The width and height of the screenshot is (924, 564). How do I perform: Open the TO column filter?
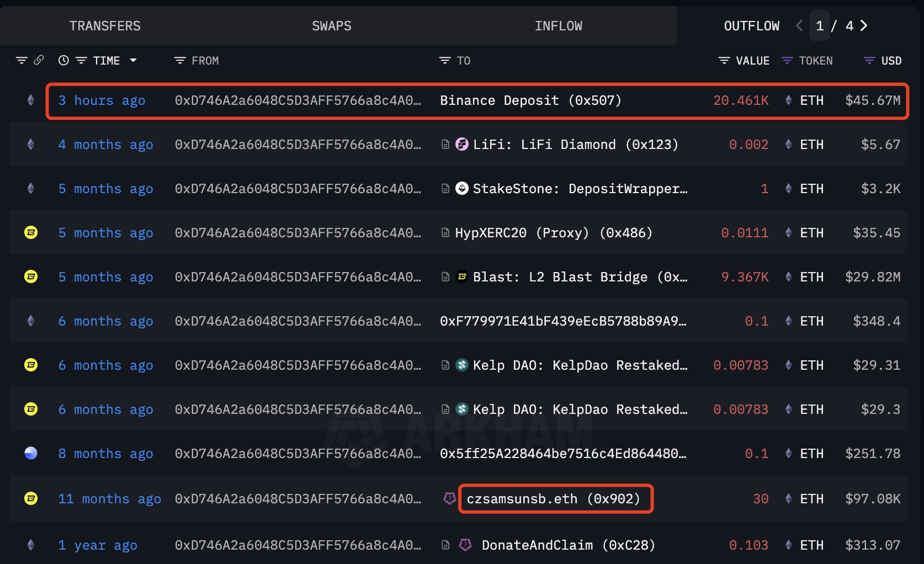pyautogui.click(x=445, y=60)
